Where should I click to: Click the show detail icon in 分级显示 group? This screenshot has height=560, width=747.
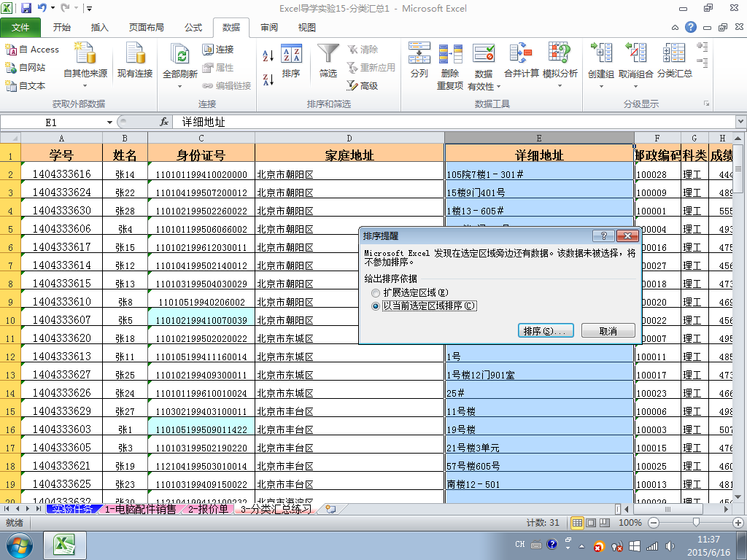pyautogui.click(x=703, y=46)
